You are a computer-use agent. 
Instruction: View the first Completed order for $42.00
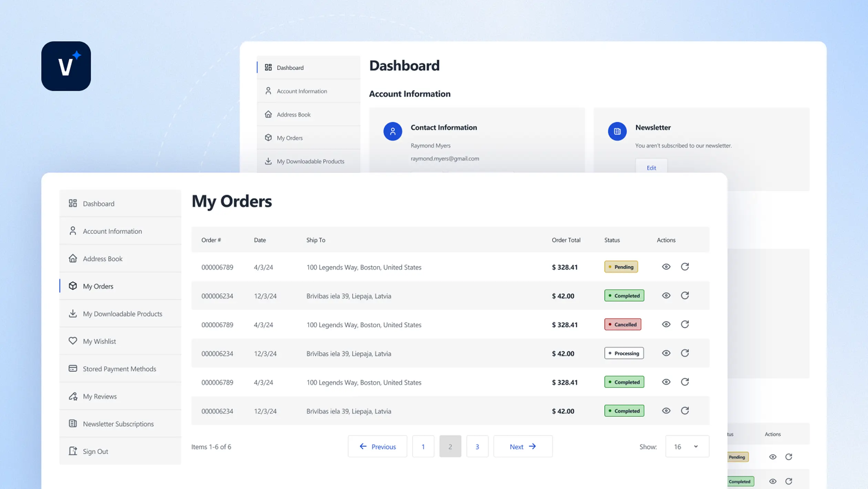666,295
